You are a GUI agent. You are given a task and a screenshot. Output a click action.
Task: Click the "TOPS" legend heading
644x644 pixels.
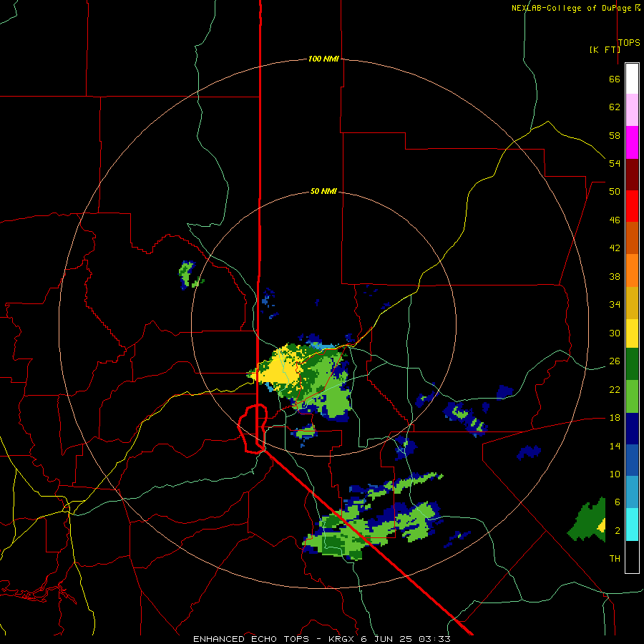point(629,42)
